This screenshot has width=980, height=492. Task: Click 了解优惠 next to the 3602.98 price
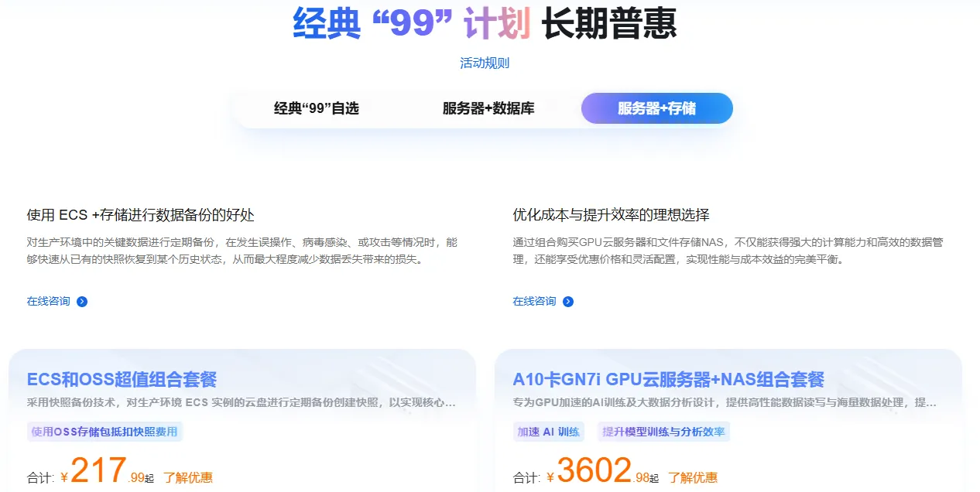click(x=693, y=477)
